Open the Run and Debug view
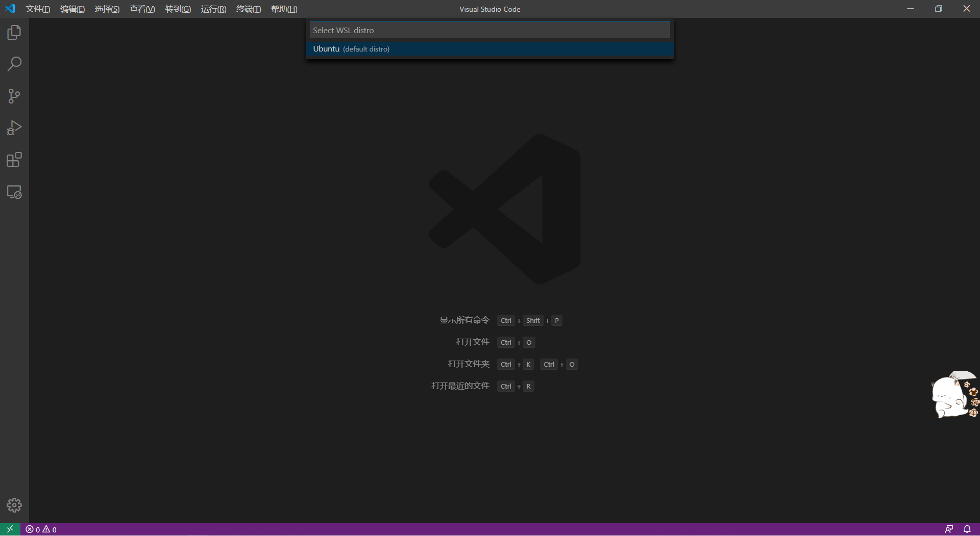 coord(14,128)
